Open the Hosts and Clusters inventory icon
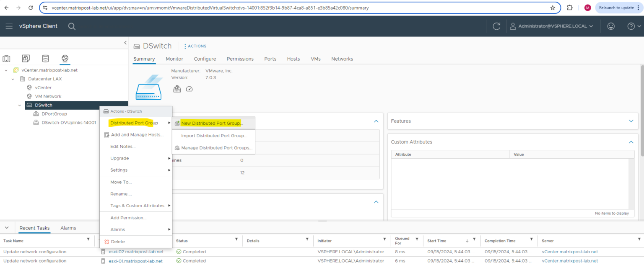The image size is (644, 265). click(x=6, y=59)
